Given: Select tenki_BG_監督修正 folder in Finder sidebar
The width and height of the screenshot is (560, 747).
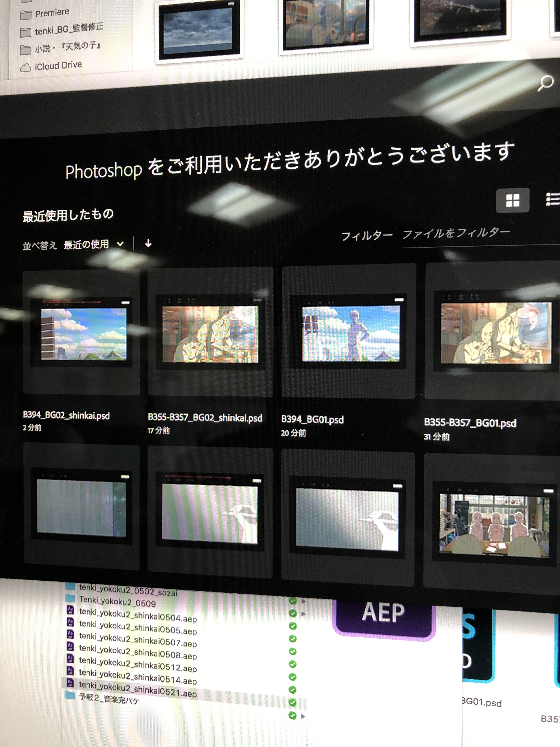Looking at the screenshot, I should pyautogui.click(x=62, y=29).
